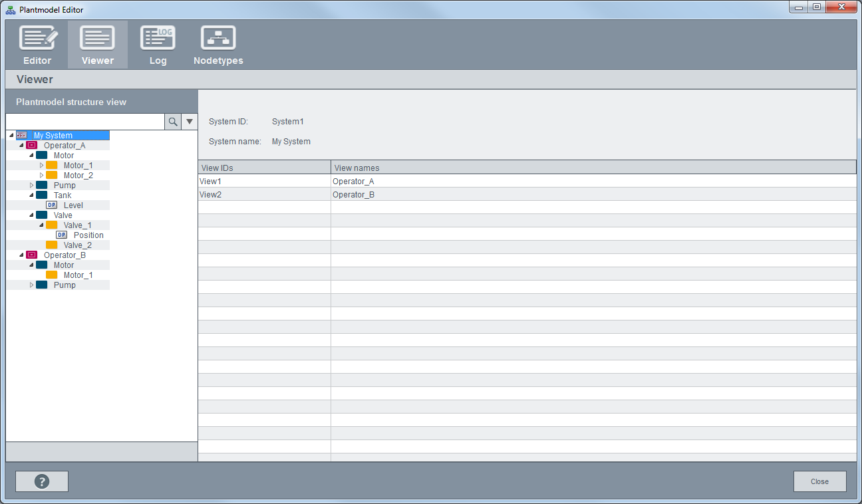Screen dimensions: 862x504
Task: Click the help question mark button
Action: pyautogui.click(x=42, y=481)
